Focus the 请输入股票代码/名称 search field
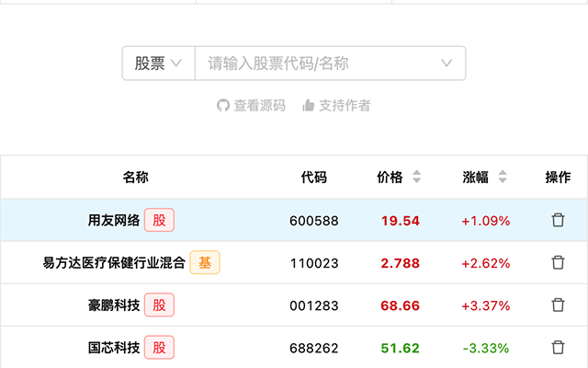 click(x=331, y=63)
